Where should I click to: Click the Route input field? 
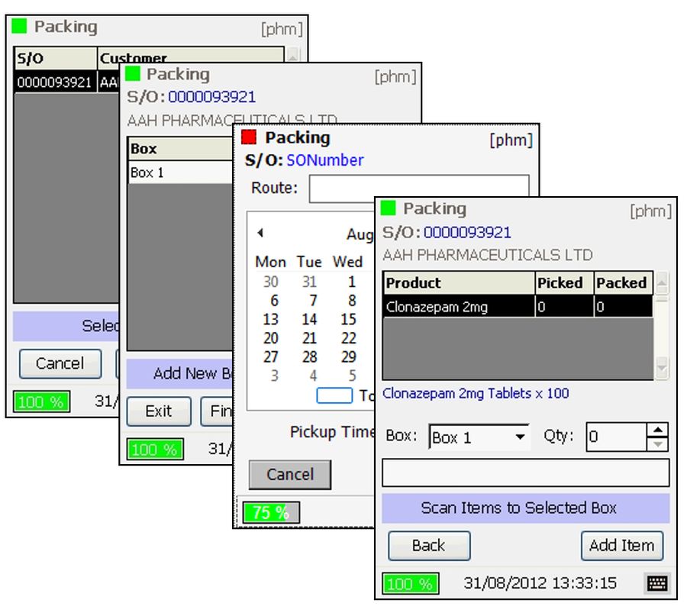click(418, 189)
